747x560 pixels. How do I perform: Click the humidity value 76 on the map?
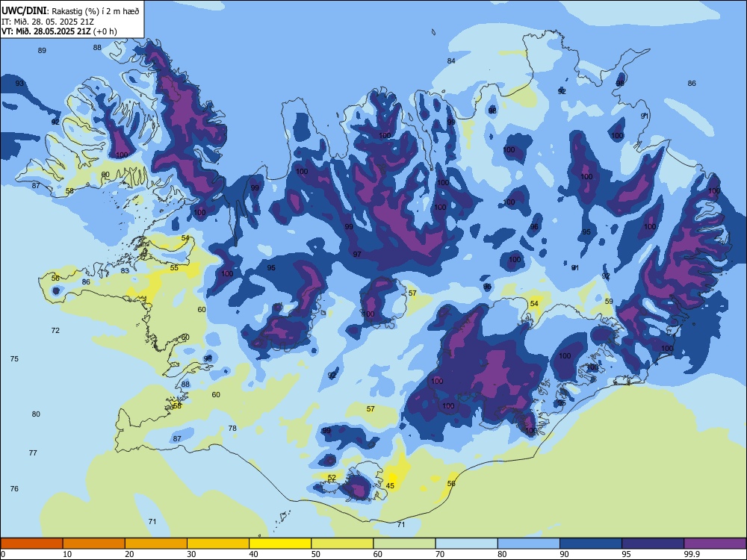[x=14, y=488]
